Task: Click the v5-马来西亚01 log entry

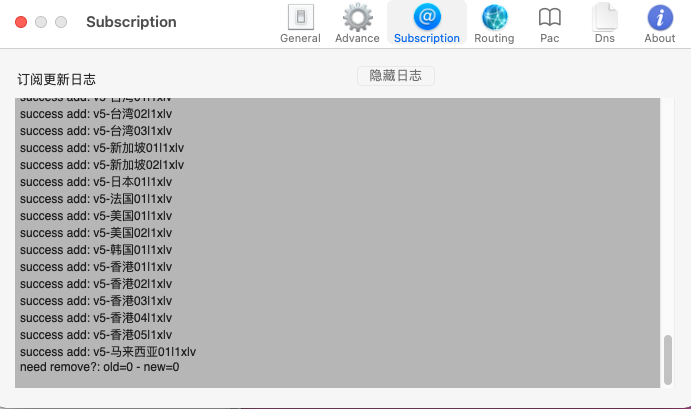Action: pos(108,352)
